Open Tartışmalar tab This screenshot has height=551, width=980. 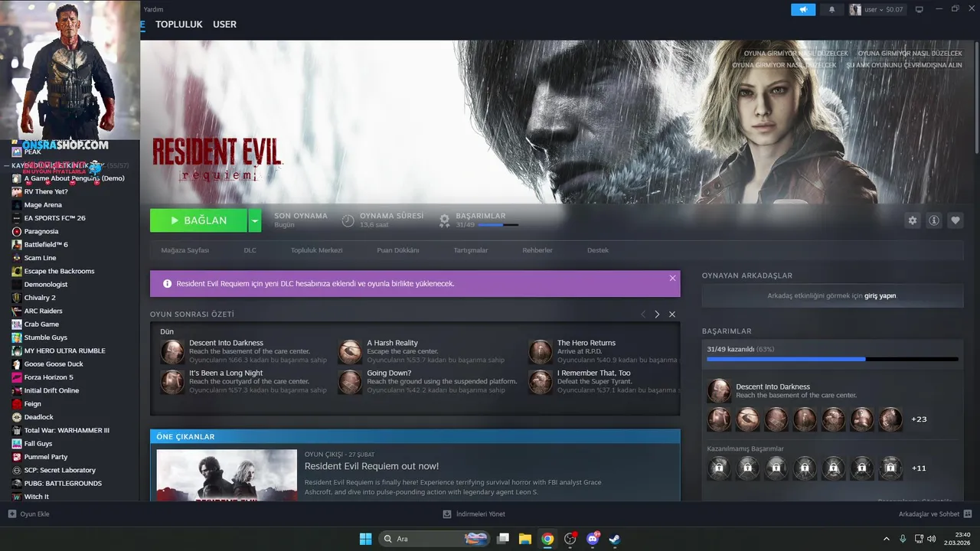coord(471,250)
